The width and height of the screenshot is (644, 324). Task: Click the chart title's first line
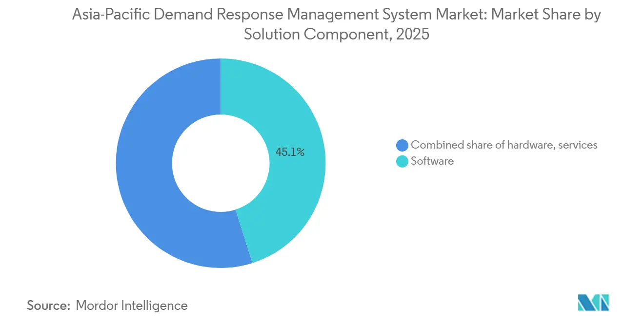pyautogui.click(x=337, y=15)
